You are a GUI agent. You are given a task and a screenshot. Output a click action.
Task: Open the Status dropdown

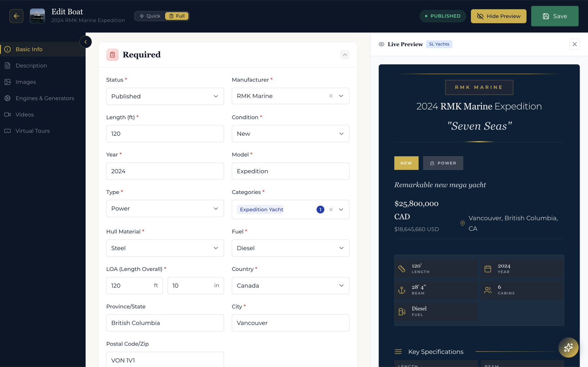(x=165, y=96)
